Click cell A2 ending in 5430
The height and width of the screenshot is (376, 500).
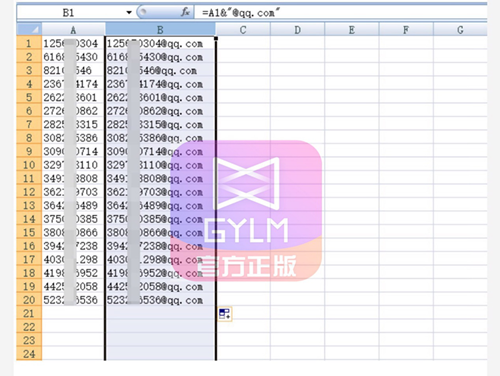click(x=73, y=57)
